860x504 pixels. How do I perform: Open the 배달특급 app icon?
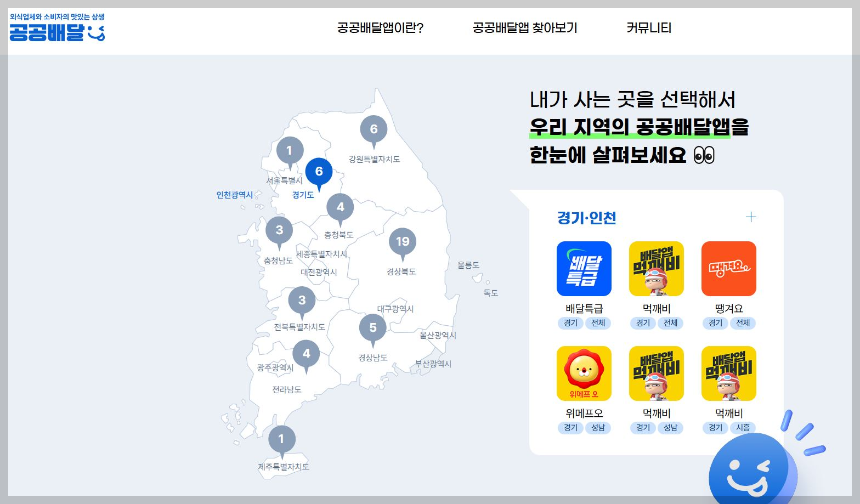(x=584, y=269)
